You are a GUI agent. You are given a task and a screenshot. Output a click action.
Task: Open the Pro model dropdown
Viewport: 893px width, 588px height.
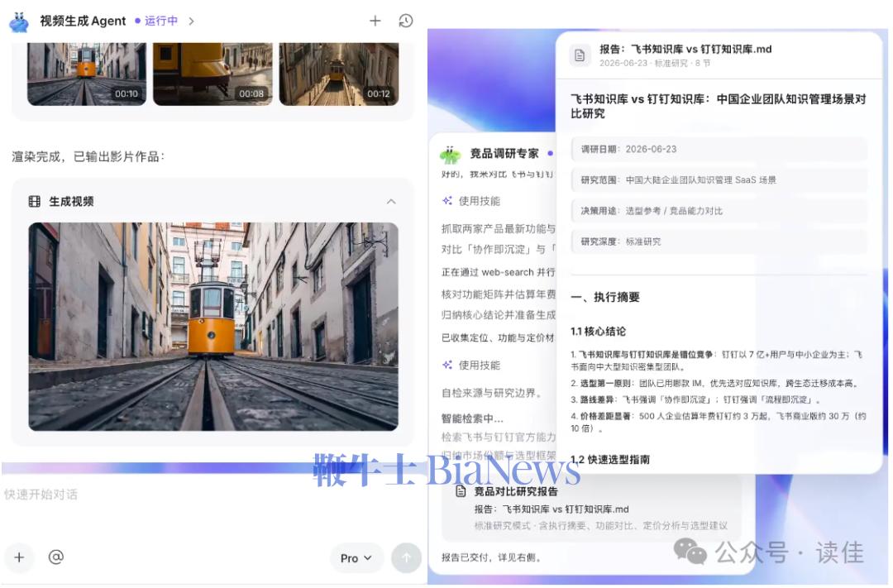pyautogui.click(x=356, y=558)
